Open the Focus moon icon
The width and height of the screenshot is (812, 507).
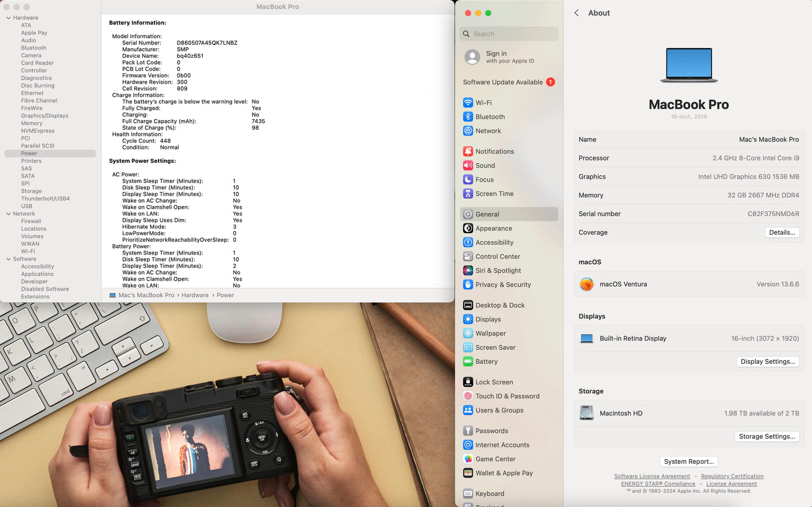click(x=468, y=180)
